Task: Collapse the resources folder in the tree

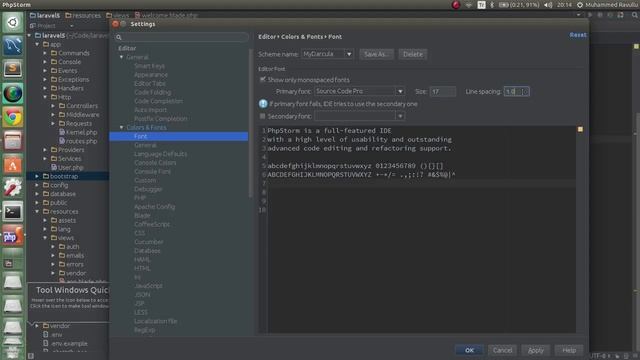Action: click(37, 211)
